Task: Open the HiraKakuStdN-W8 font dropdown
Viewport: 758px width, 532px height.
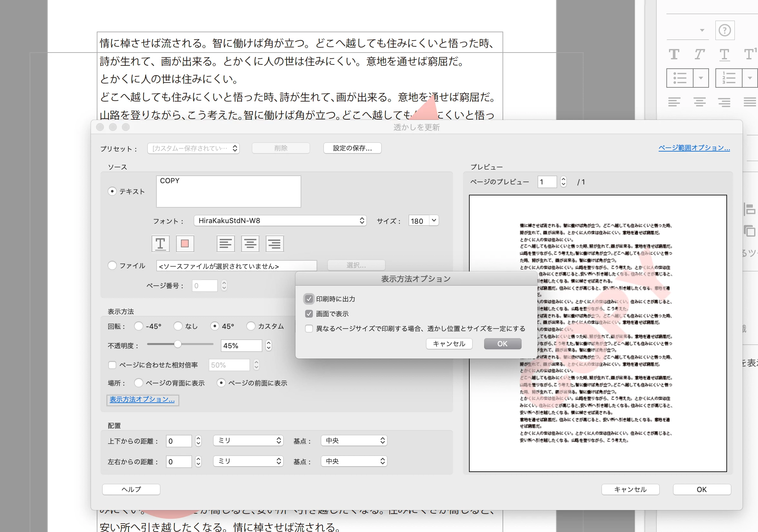Action: 280,221
